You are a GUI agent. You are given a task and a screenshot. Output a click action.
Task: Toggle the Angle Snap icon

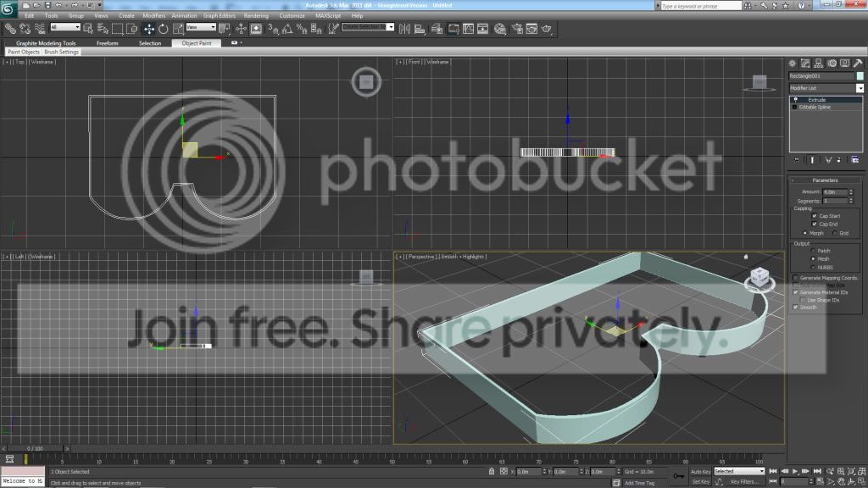(287, 29)
